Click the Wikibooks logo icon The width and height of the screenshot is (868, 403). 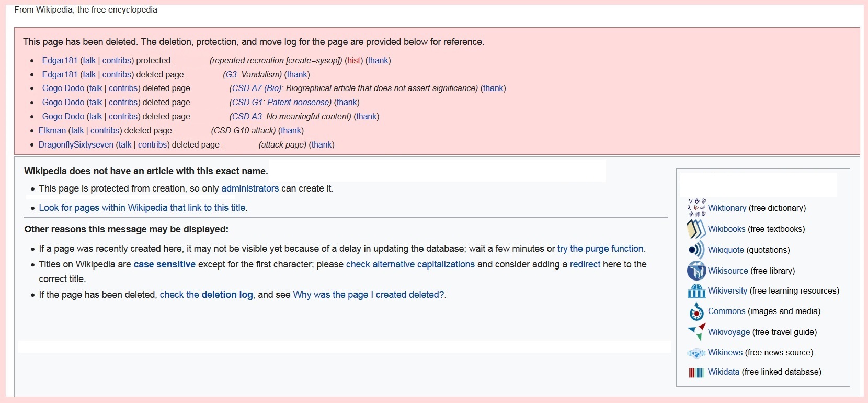pos(696,229)
